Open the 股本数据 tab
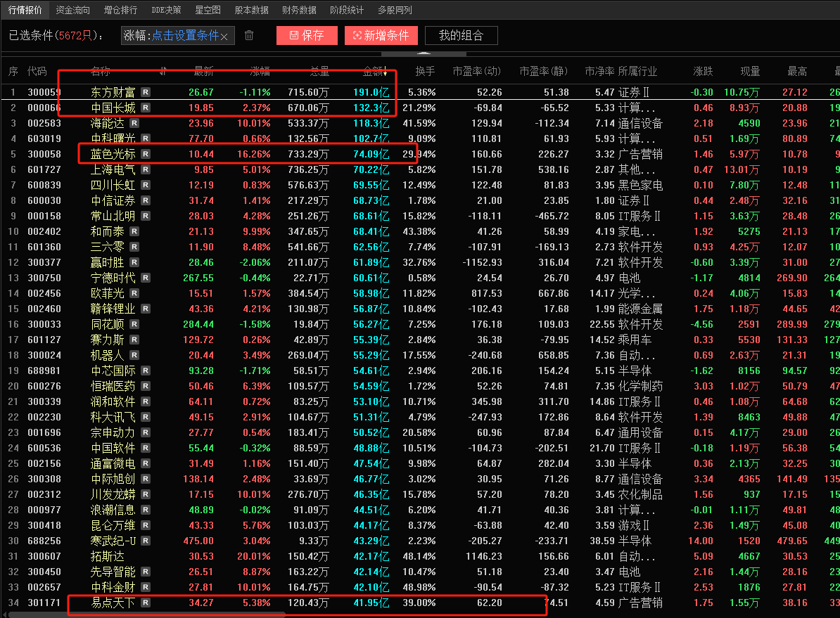Viewport: 840px width, 618px height. pyautogui.click(x=251, y=10)
